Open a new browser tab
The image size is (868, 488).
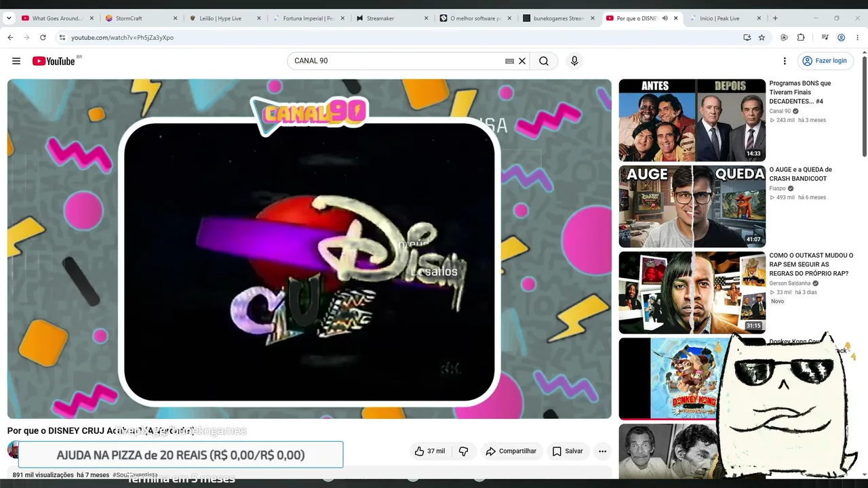(775, 18)
